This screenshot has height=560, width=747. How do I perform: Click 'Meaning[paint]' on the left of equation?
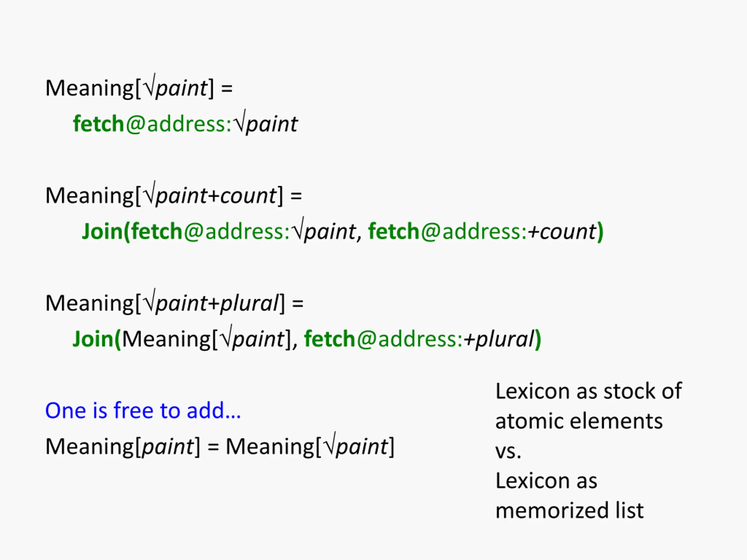click(123, 446)
